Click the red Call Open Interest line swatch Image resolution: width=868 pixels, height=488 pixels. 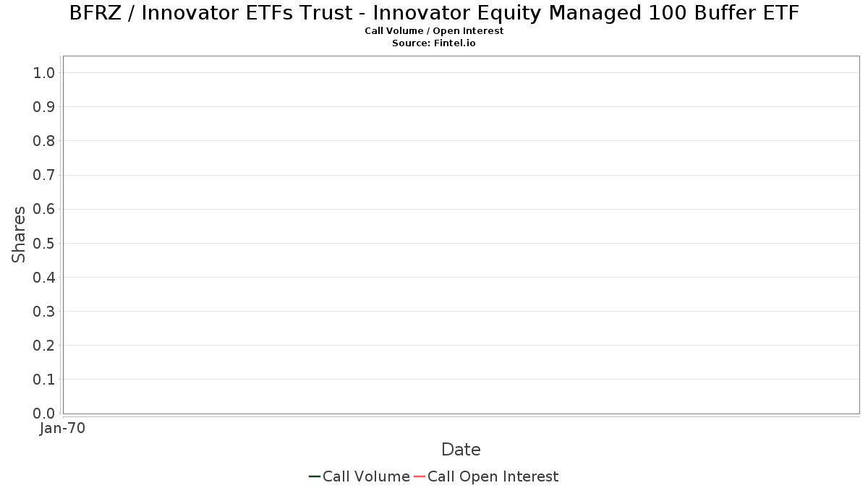point(419,476)
